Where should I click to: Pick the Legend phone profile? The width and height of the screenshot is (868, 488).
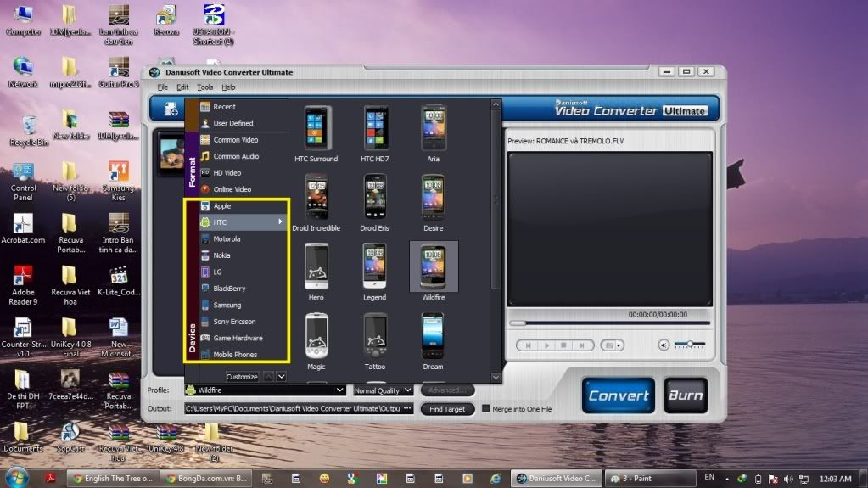[375, 272]
